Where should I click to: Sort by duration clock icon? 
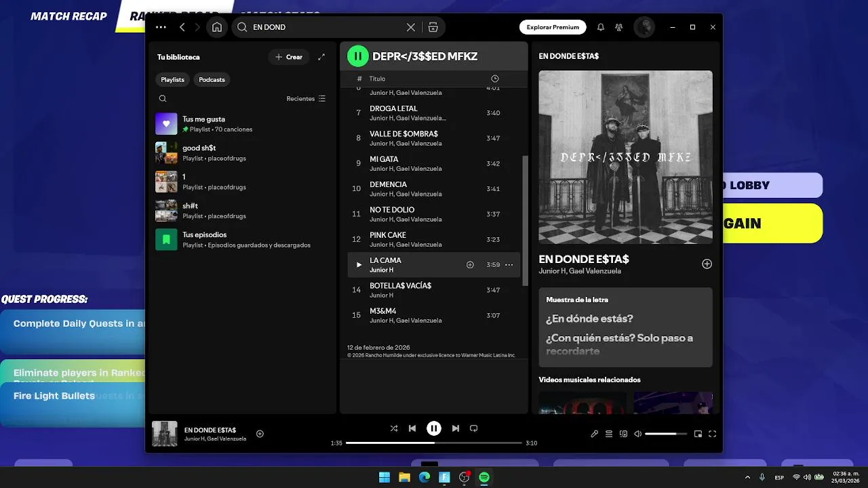click(x=494, y=79)
